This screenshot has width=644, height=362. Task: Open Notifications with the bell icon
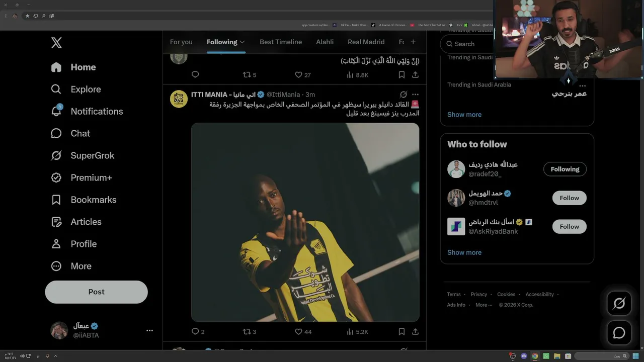[x=87, y=111]
